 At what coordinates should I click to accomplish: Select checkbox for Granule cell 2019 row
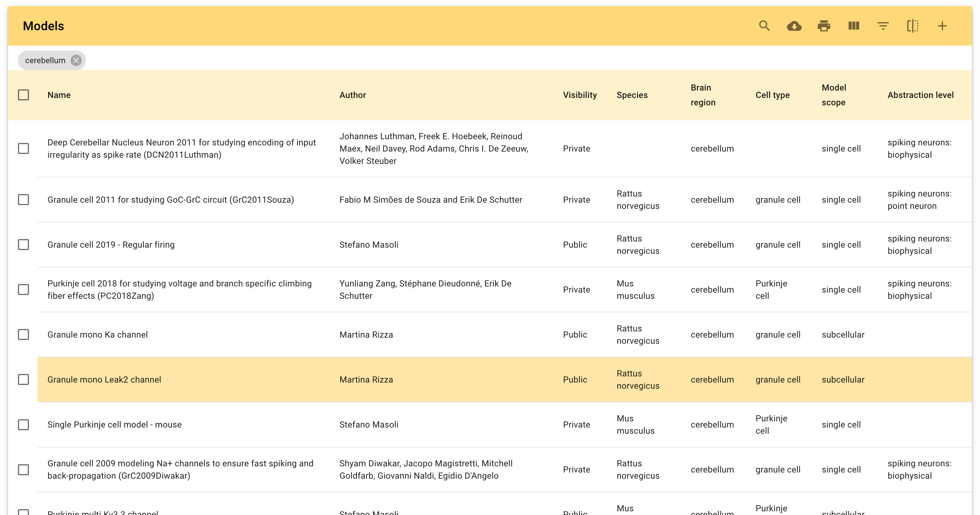23,244
